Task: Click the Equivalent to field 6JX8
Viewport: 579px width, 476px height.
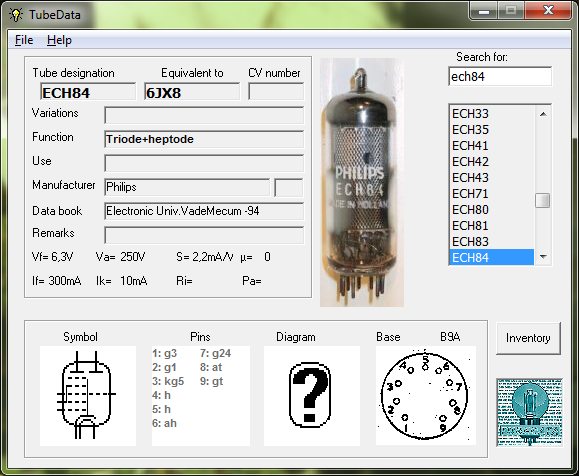Action: point(192,92)
